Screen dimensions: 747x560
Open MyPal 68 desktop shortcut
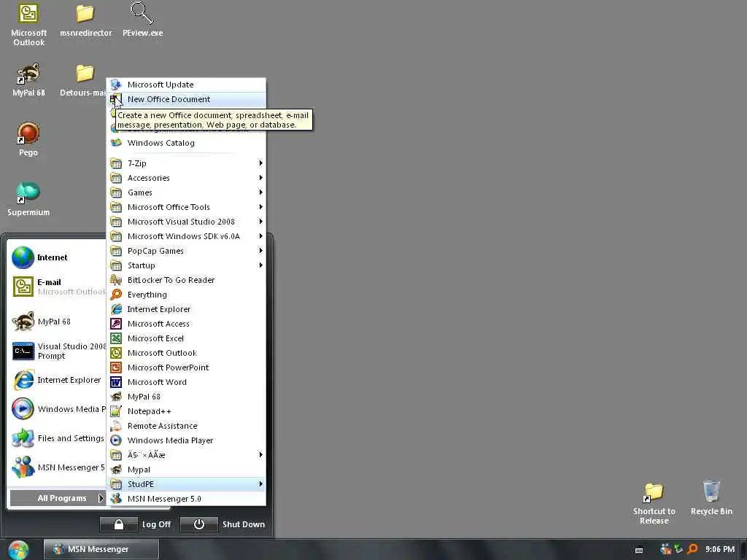click(x=28, y=80)
